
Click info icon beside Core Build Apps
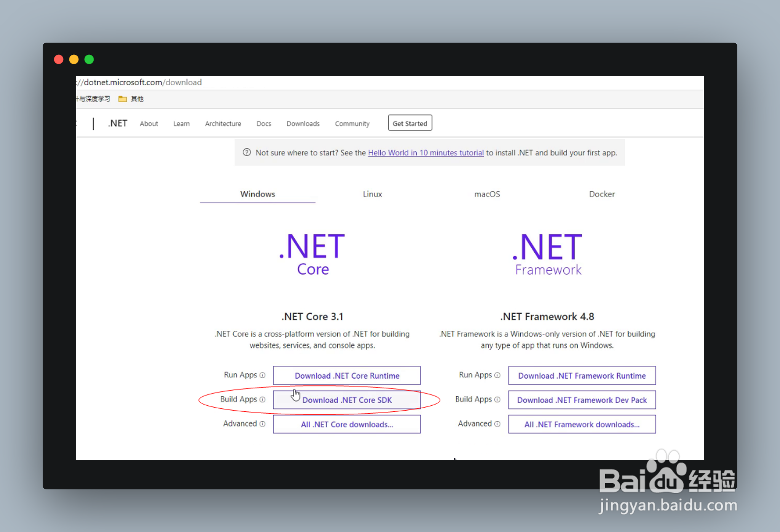pyautogui.click(x=262, y=400)
